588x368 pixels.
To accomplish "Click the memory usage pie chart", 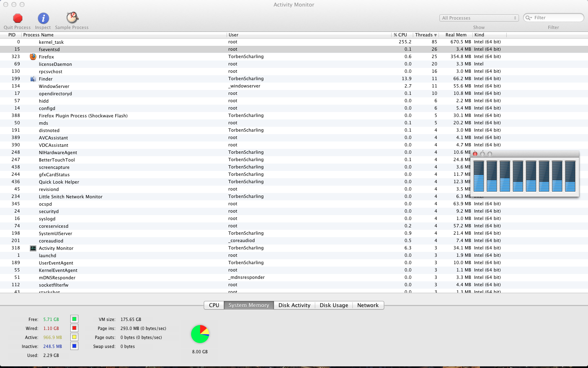I will pos(200,334).
